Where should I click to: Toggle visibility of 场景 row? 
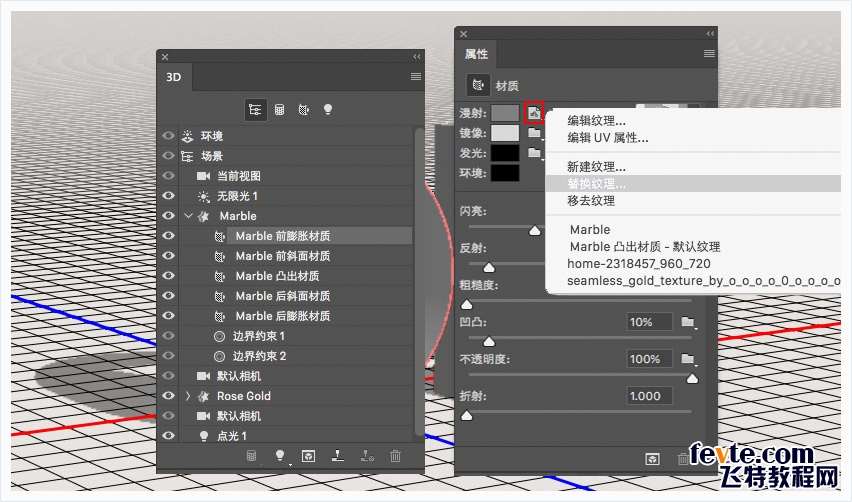coord(168,156)
